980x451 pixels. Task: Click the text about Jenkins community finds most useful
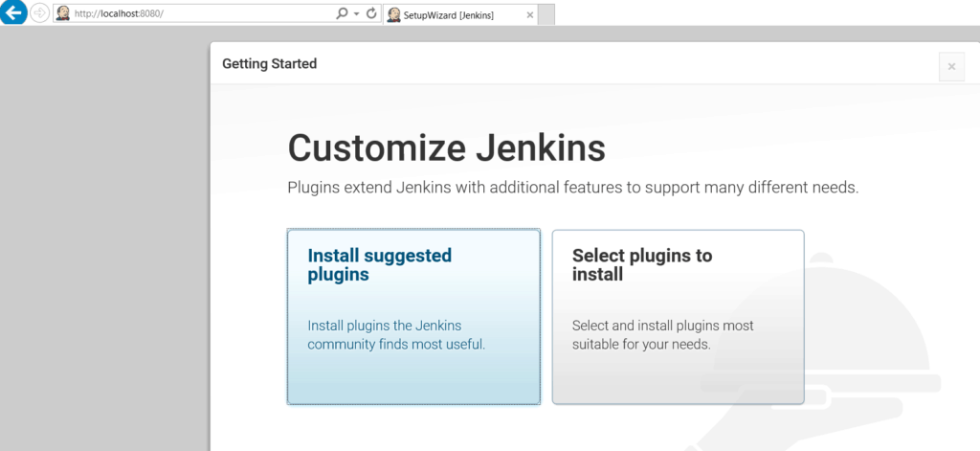pyautogui.click(x=396, y=335)
